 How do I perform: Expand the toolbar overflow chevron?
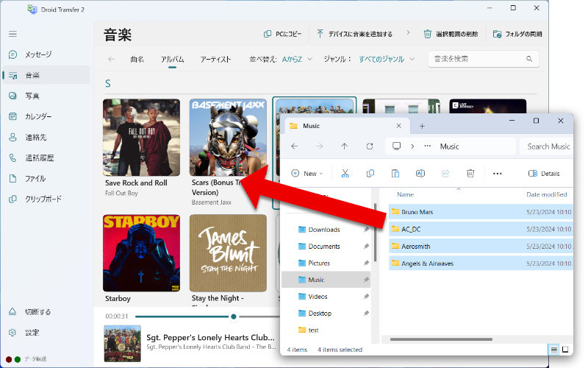coord(408,33)
